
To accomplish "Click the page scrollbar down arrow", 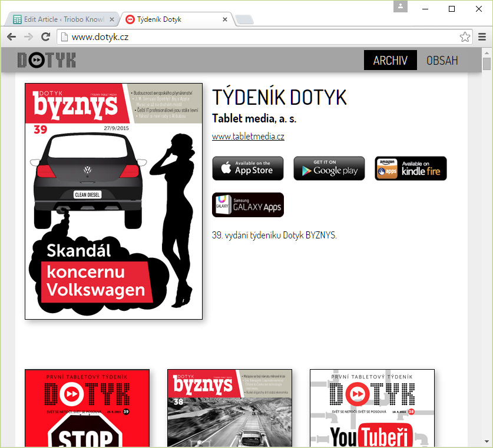I will pos(487,442).
